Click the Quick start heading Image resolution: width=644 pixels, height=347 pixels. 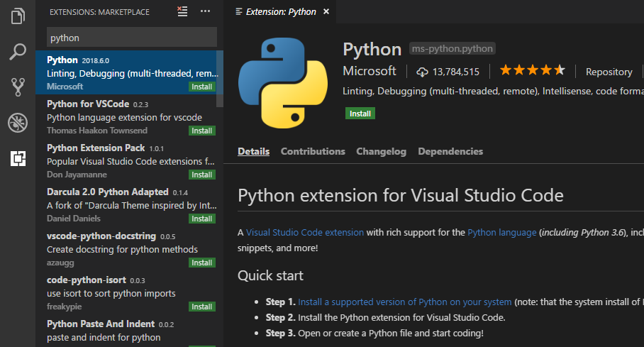coord(270,275)
